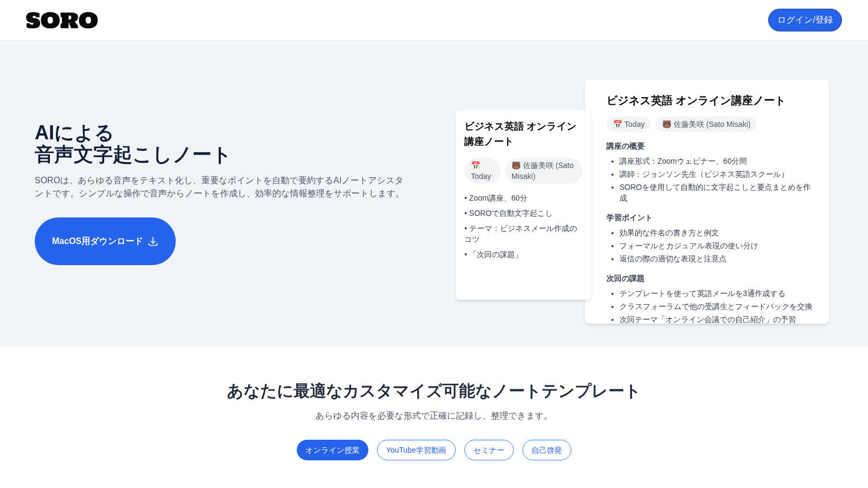Click 'テーマ：ビジネスメール作成のコツ' bullet
The image size is (868, 488).
pos(521,234)
